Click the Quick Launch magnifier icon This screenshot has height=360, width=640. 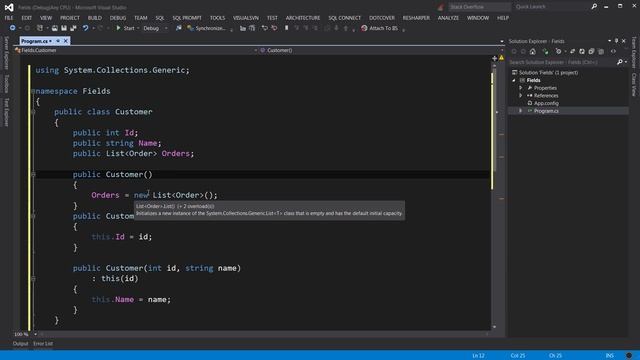point(594,7)
